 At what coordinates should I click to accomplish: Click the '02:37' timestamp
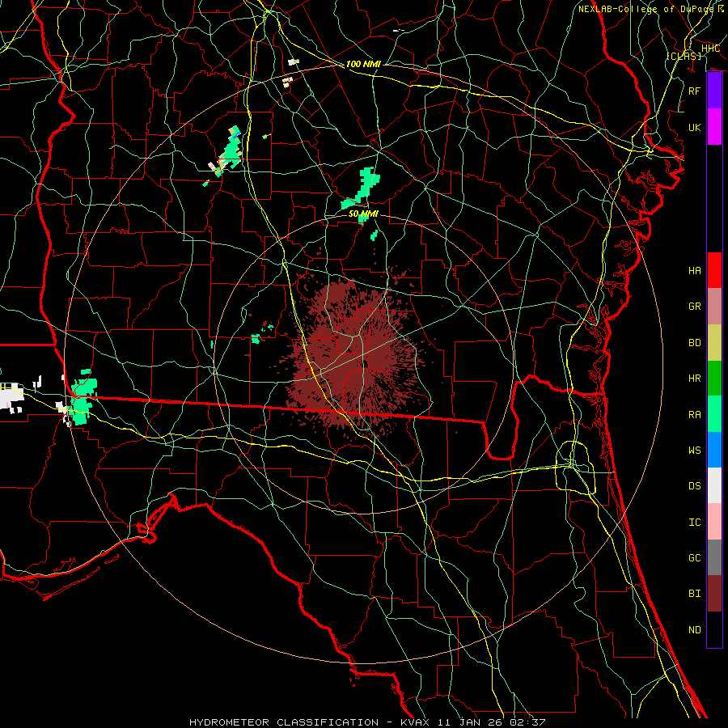527,722
